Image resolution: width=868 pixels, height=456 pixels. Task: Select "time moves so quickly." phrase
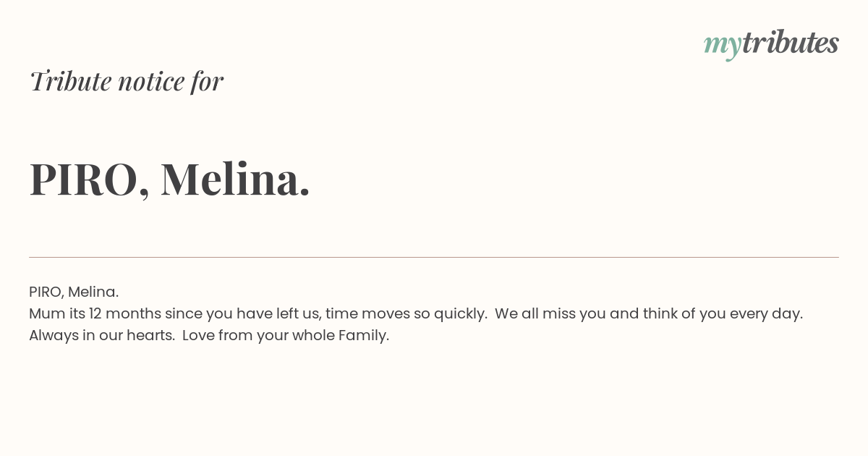pyautogui.click(x=407, y=314)
